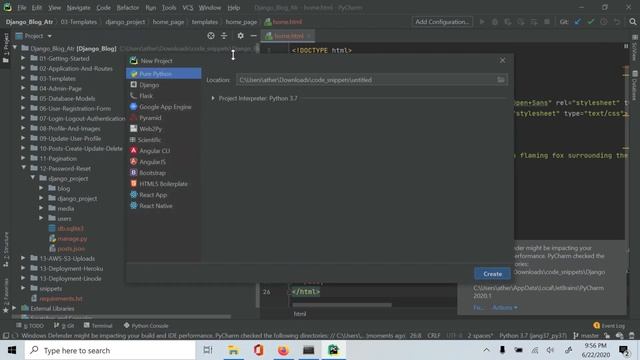
Task: Open Office from the taskbar
Action: 258,350
